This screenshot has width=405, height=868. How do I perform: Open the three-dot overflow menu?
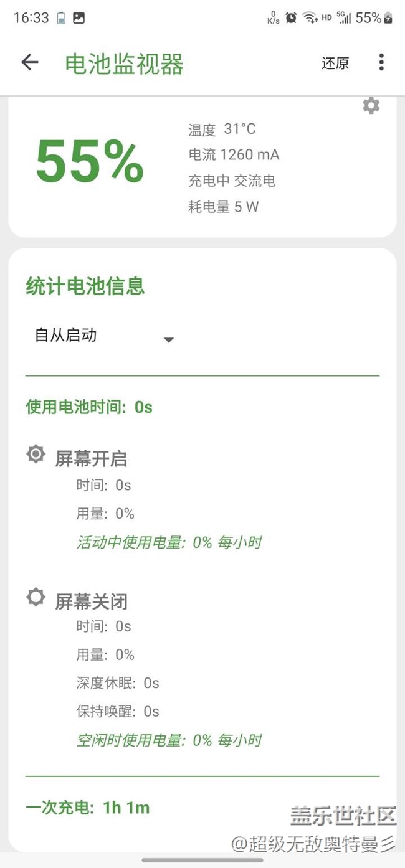click(x=381, y=62)
